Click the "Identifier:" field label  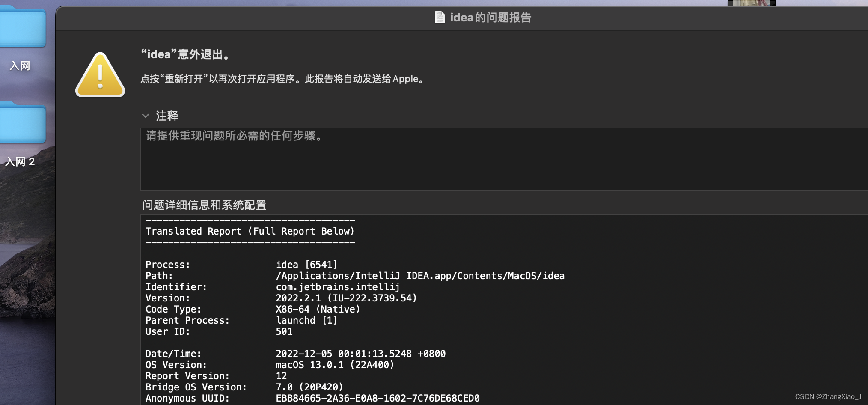click(x=176, y=287)
